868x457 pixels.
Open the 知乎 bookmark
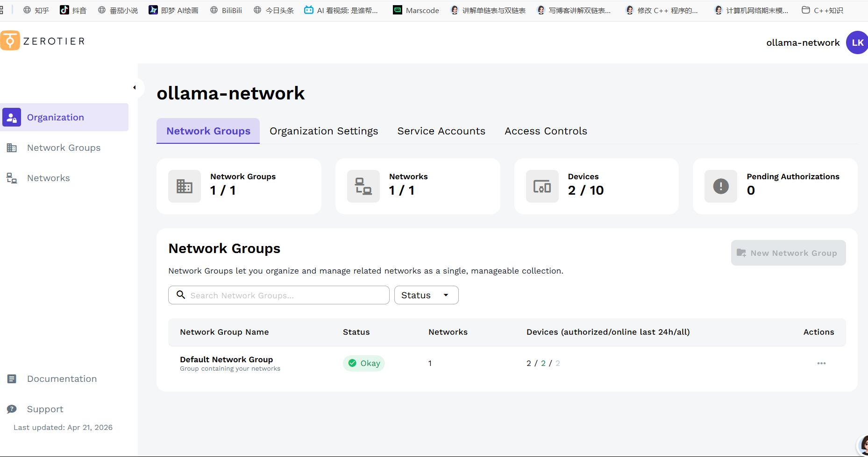pyautogui.click(x=36, y=10)
